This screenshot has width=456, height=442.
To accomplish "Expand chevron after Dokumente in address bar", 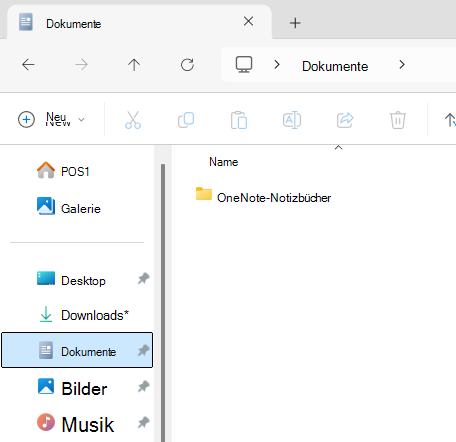I will click(x=402, y=65).
